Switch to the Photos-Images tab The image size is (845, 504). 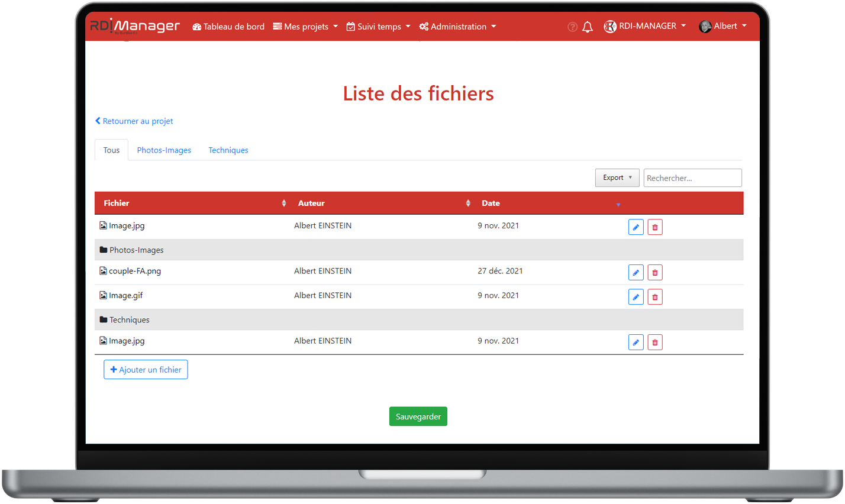tap(164, 150)
